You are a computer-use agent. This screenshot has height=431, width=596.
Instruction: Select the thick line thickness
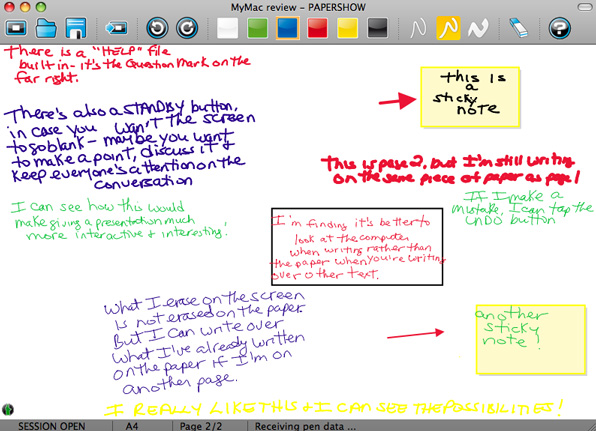478,29
